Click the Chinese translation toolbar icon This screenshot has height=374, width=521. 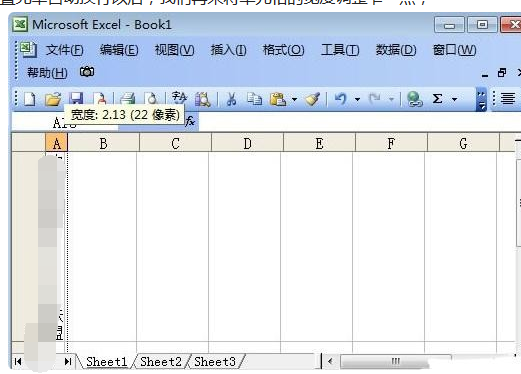(x=179, y=99)
